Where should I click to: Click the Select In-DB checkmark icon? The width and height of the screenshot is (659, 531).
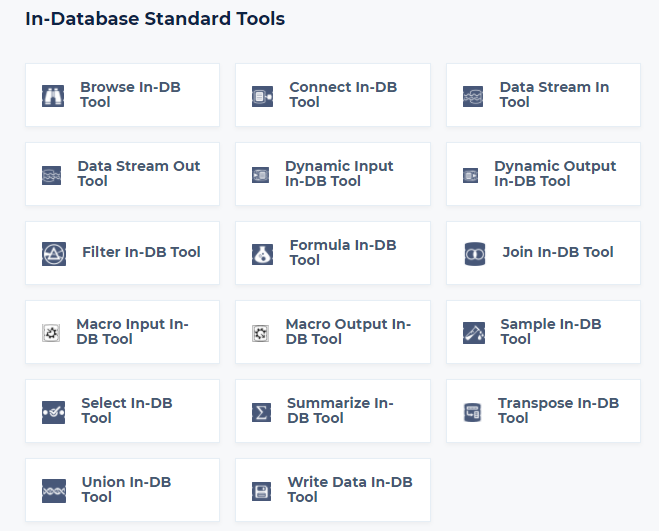tap(53, 412)
